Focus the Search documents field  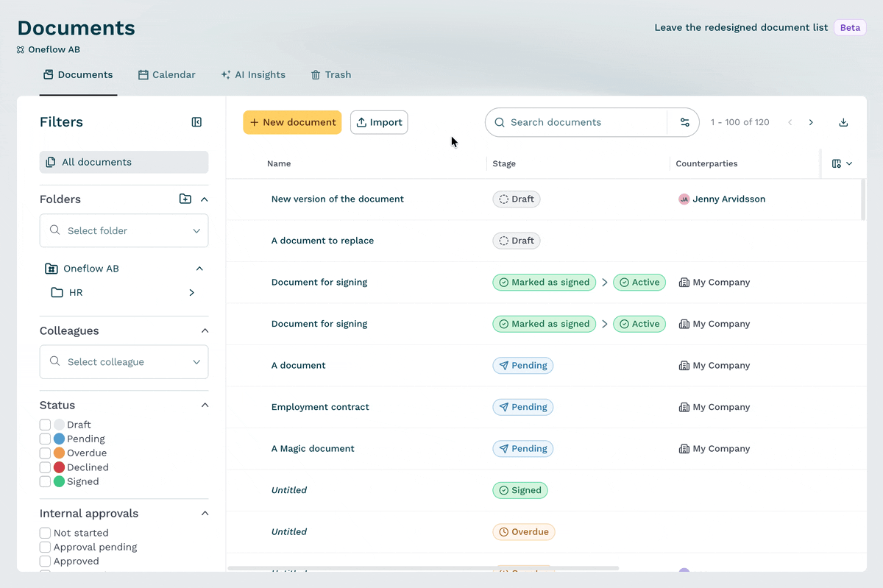pyautogui.click(x=576, y=122)
